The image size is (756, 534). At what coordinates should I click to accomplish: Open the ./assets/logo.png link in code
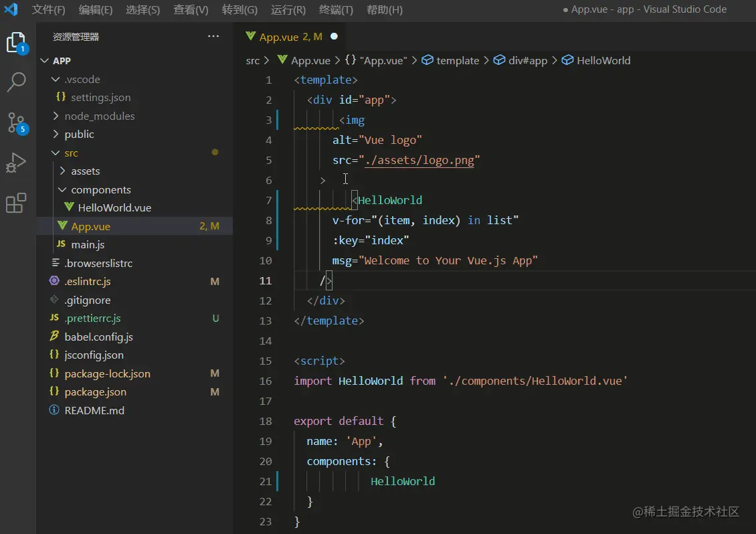point(419,160)
